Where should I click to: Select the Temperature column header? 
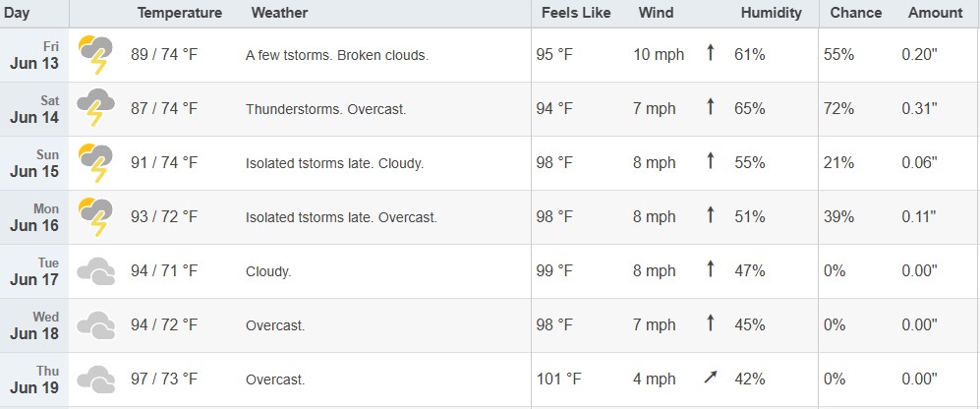click(179, 13)
